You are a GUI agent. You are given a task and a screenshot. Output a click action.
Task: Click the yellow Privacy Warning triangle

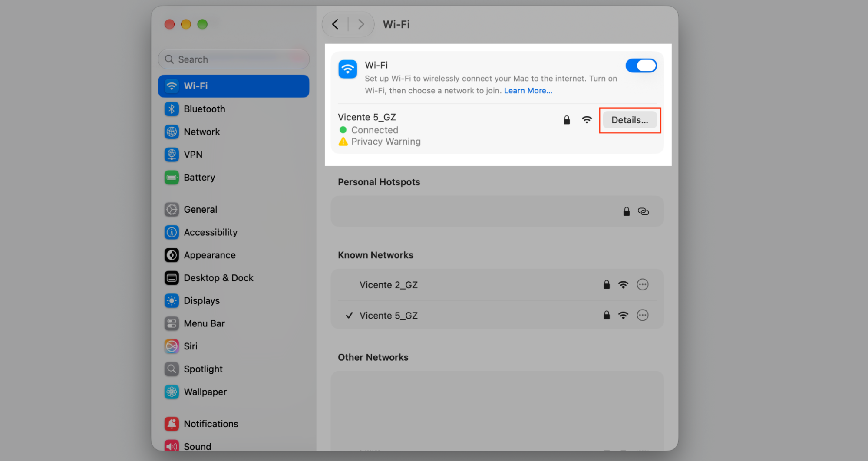(x=343, y=142)
